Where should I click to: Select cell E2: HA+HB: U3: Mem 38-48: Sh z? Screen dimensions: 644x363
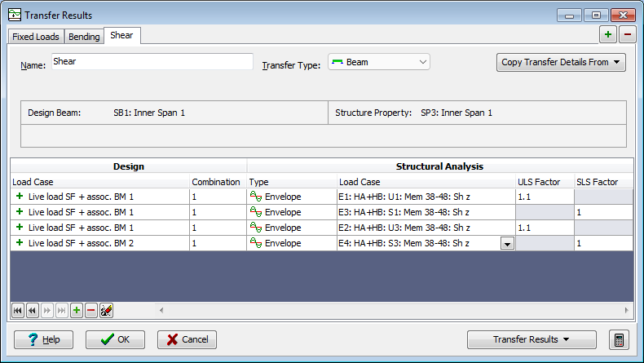(x=426, y=228)
